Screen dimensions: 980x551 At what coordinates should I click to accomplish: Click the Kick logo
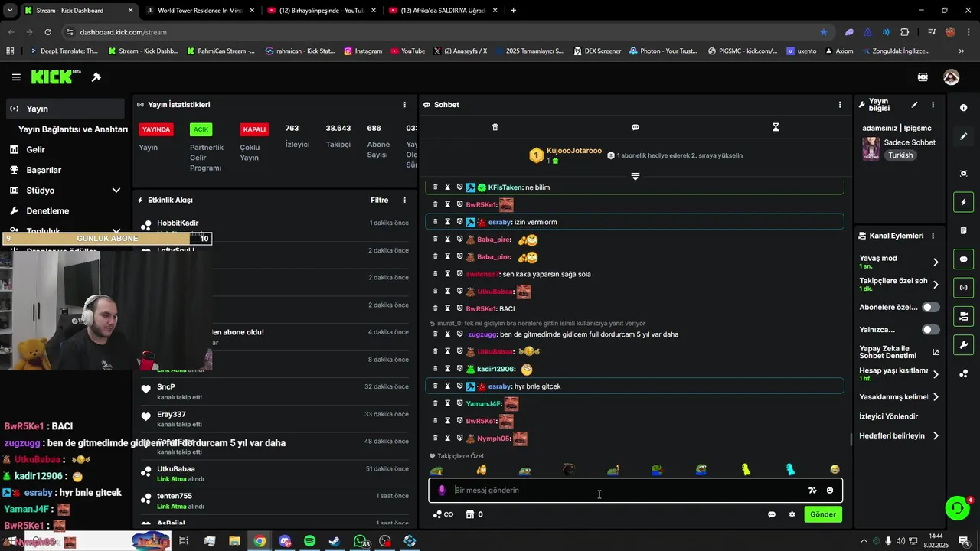56,77
